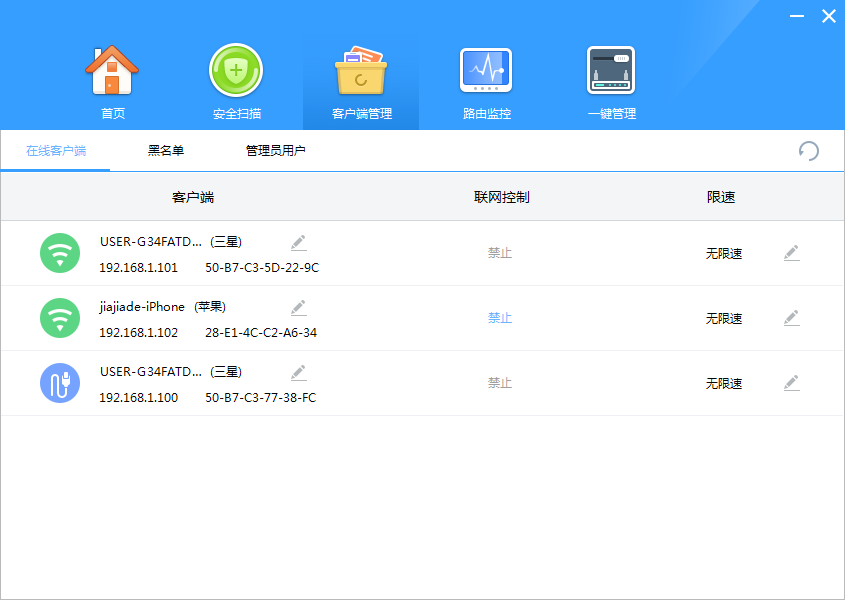Open the 首页 home icon

click(112, 72)
